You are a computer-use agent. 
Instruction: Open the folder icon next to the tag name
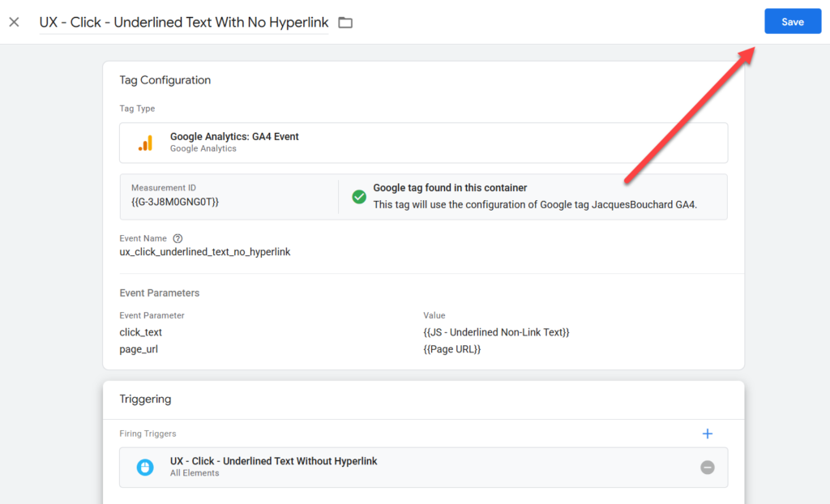pyautogui.click(x=345, y=23)
